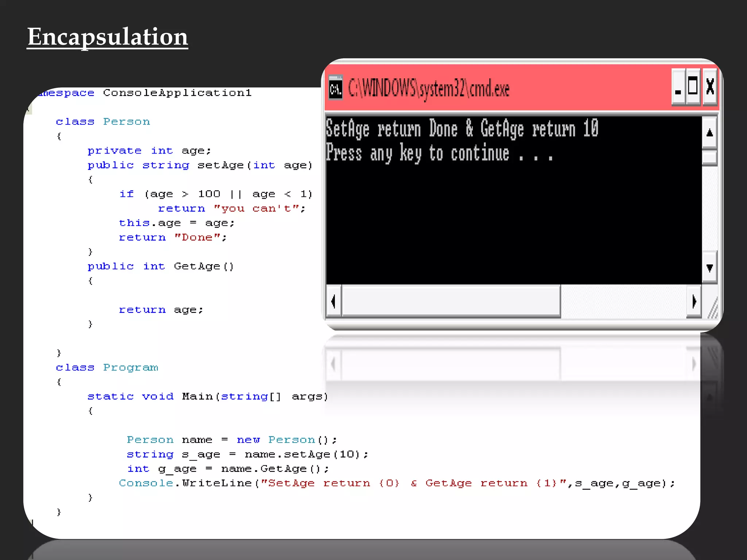The height and width of the screenshot is (560, 747).
Task: Minimize the cmd.exe console window
Action: tap(678, 87)
